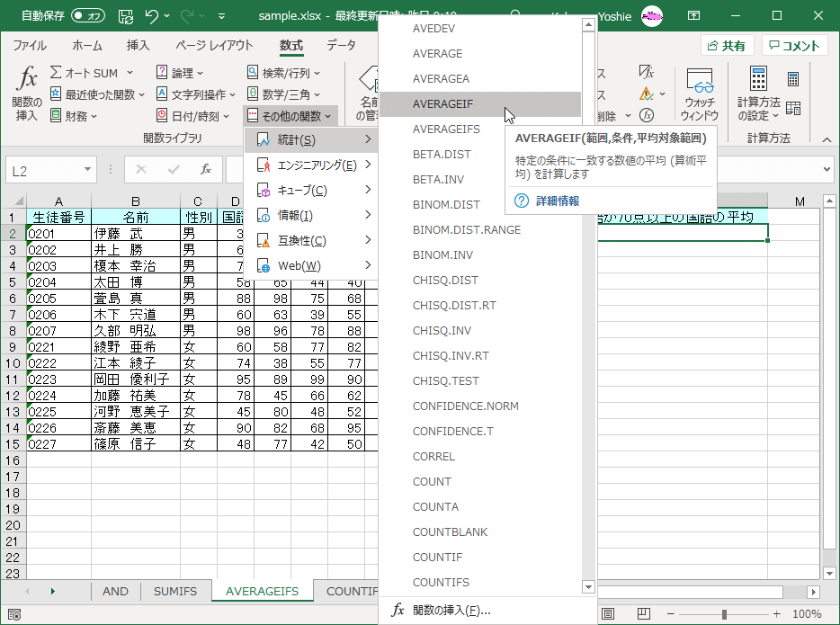Toggle the AutoSave switch
This screenshot has height=625, width=840.
click(87, 16)
